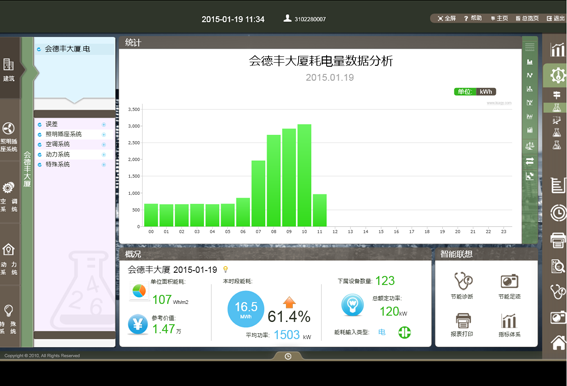Image resolution: width=567 pixels, height=386 pixels.
Task: Click the magnifier document search icon in right sidebar
Action: point(558,266)
